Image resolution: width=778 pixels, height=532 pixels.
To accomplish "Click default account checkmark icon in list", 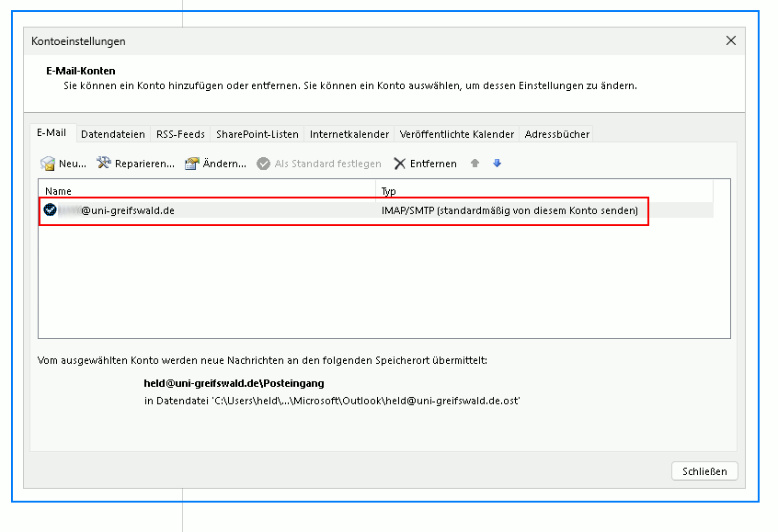I will pos(50,210).
